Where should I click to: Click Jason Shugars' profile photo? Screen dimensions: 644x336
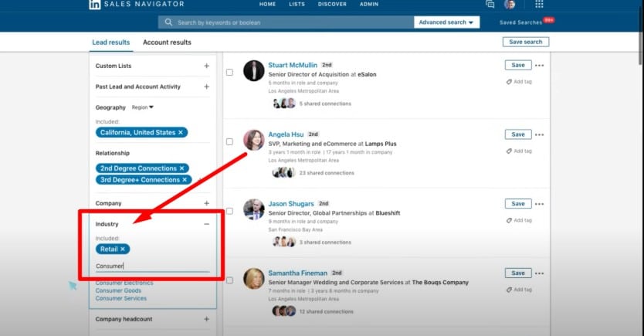pyautogui.click(x=254, y=209)
